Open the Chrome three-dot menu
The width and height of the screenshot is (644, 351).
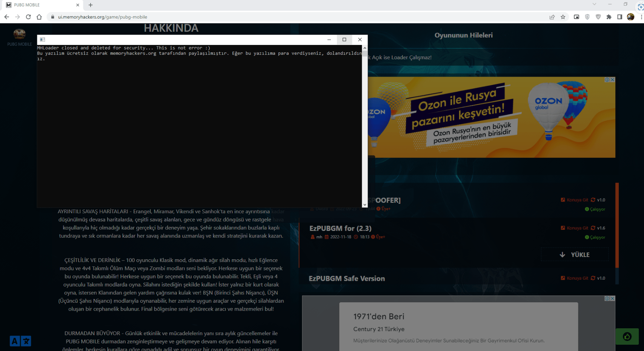coord(641,17)
